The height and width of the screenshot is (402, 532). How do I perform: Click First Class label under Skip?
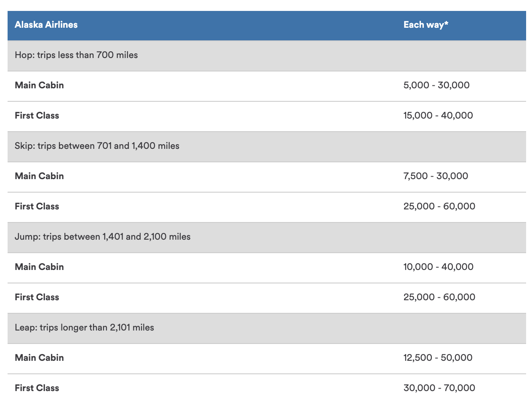37,206
